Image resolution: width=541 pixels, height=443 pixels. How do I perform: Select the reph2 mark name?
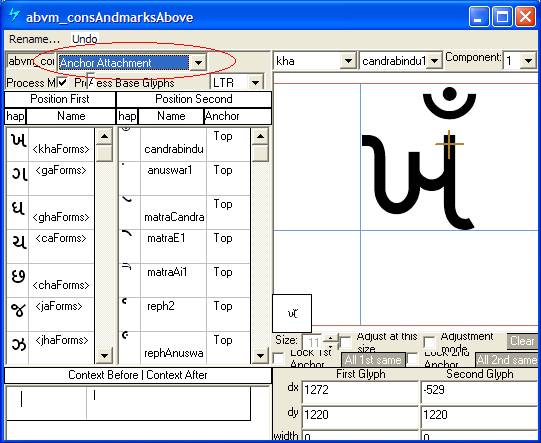[x=162, y=306]
